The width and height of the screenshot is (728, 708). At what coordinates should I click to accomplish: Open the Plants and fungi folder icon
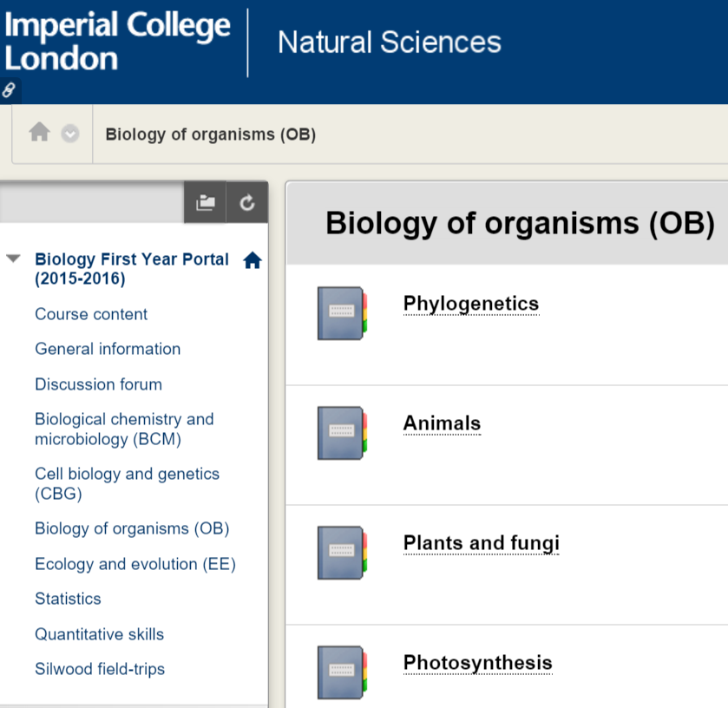[x=341, y=552]
